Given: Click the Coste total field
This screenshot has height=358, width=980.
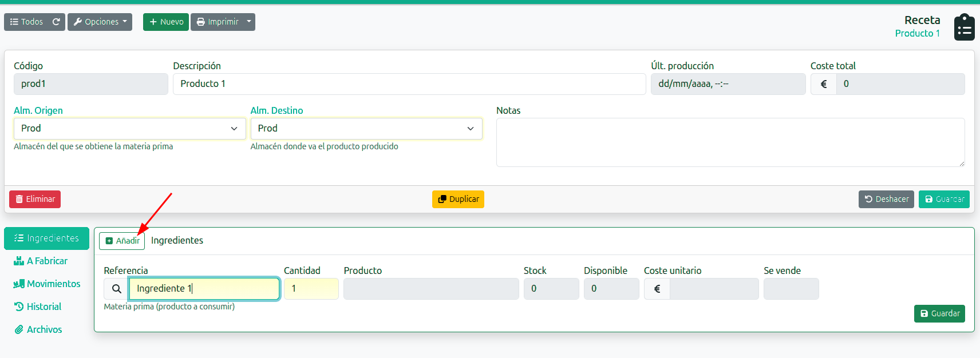Looking at the screenshot, I should [900, 84].
